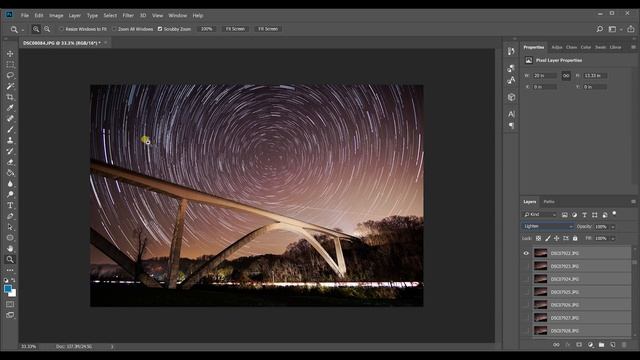This screenshot has height=360, width=640.
Task: Click the Share icon in the options bar
Action: [x=631, y=29]
